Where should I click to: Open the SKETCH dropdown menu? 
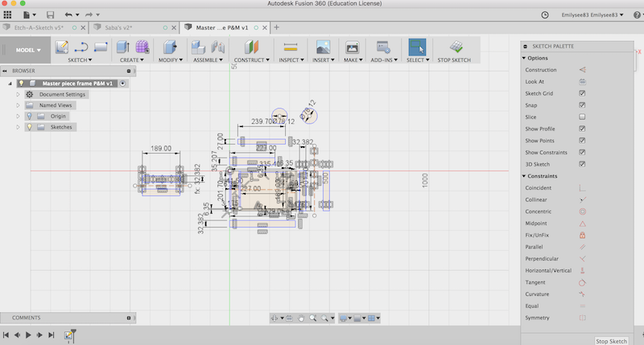point(80,60)
